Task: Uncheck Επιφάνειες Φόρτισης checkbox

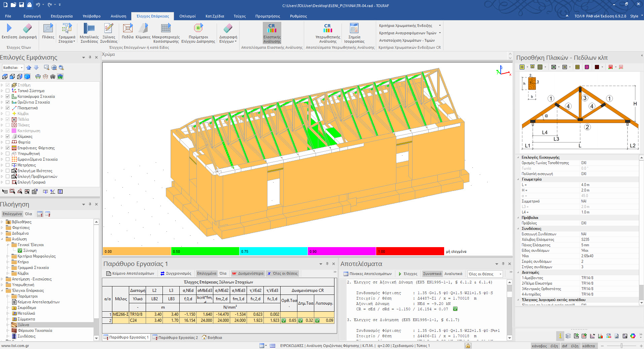Action: (x=7, y=148)
